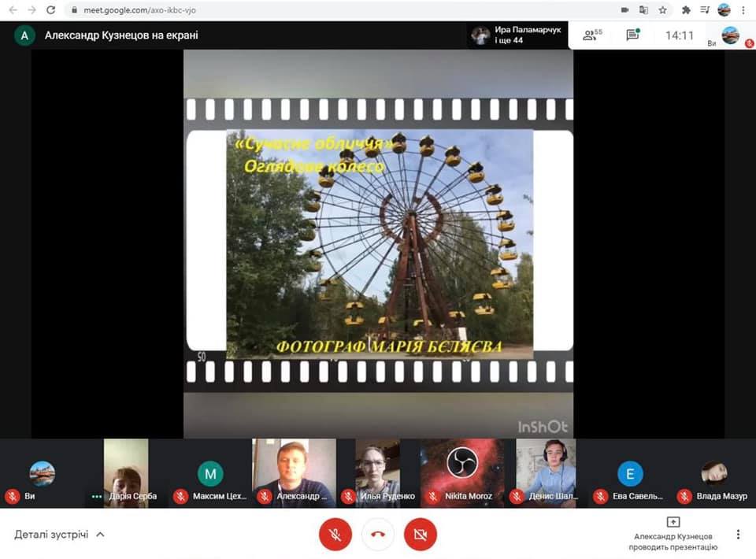
Task: Click the translate page icon in the address bar
Action: [644, 10]
